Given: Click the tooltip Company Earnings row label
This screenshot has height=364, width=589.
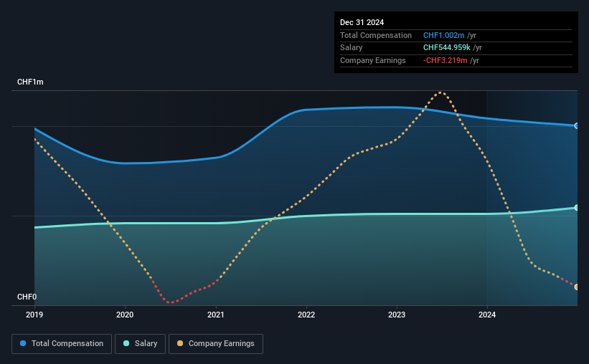Looking at the screenshot, I should (372, 60).
